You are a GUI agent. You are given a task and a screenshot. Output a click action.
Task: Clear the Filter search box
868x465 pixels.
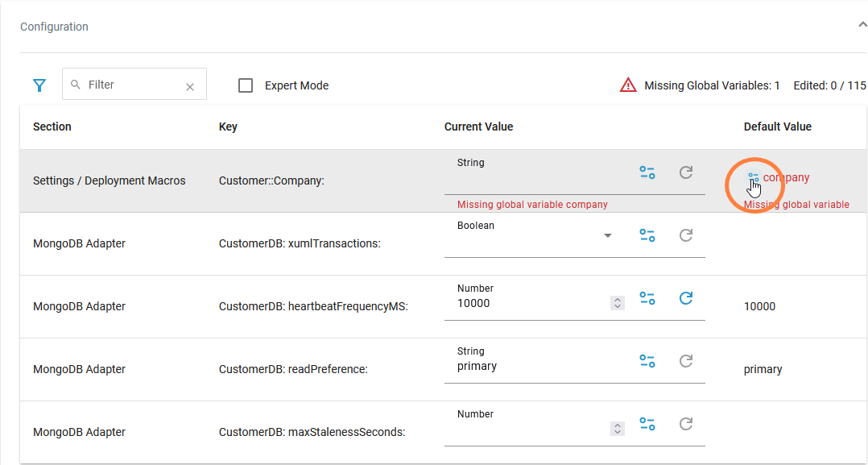click(190, 87)
